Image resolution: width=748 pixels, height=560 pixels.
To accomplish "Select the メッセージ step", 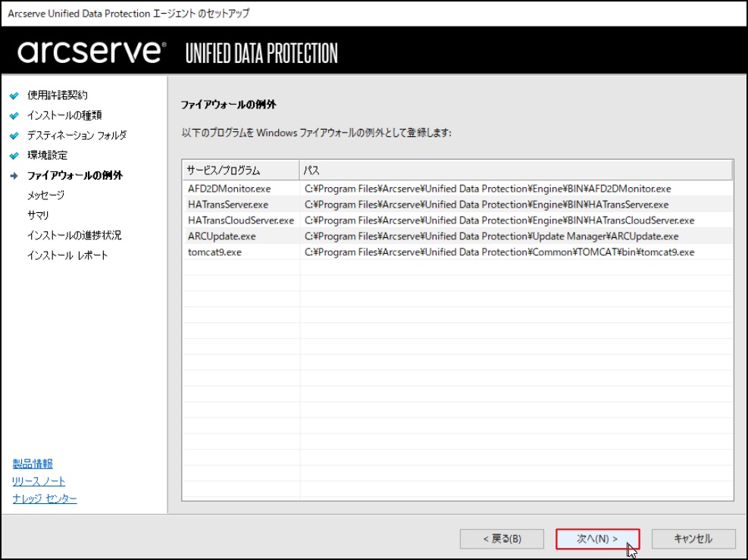I will coord(45,195).
